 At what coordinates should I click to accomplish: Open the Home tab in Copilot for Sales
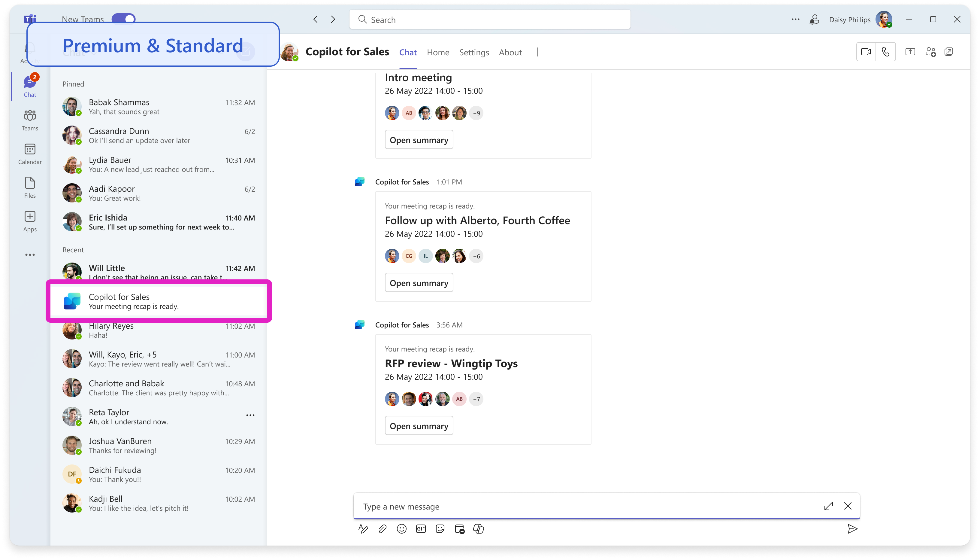coord(438,52)
